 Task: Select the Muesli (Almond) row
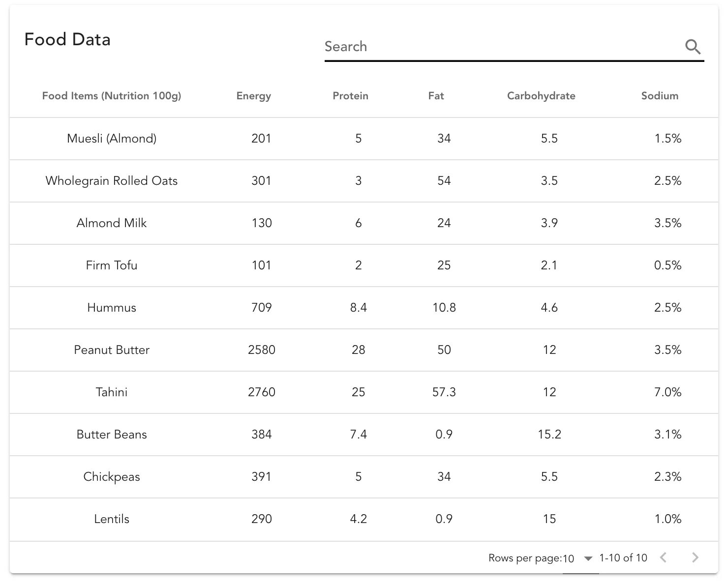(112, 139)
